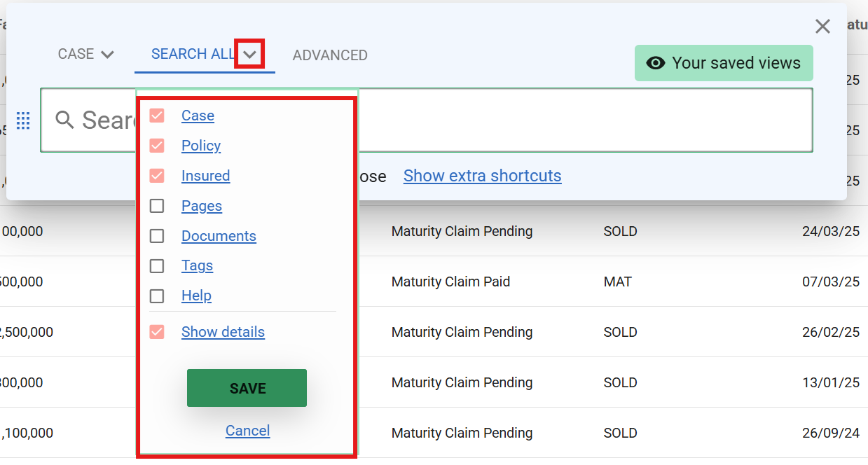Collapse the Search All dropdown arrow

pos(249,55)
